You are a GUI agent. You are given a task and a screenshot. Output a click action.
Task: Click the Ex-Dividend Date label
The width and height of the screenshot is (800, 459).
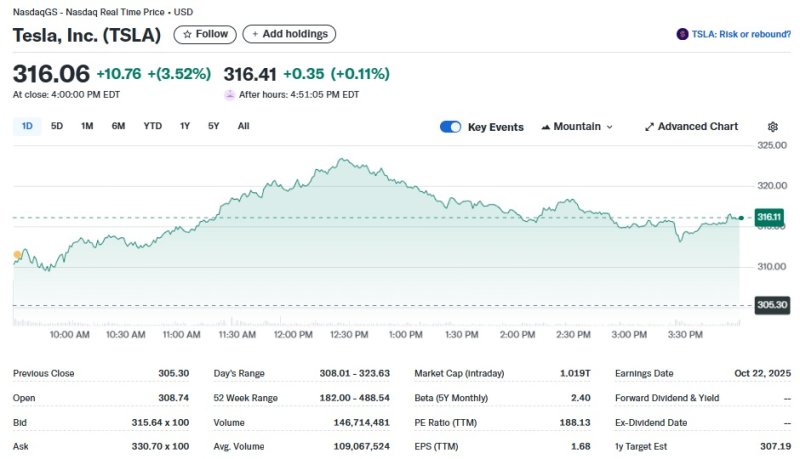651,422
